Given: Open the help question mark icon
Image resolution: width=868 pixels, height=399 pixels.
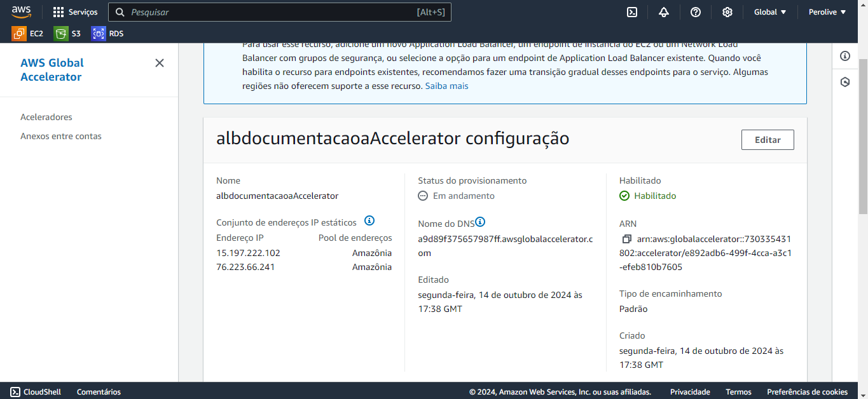Looking at the screenshot, I should coord(696,12).
